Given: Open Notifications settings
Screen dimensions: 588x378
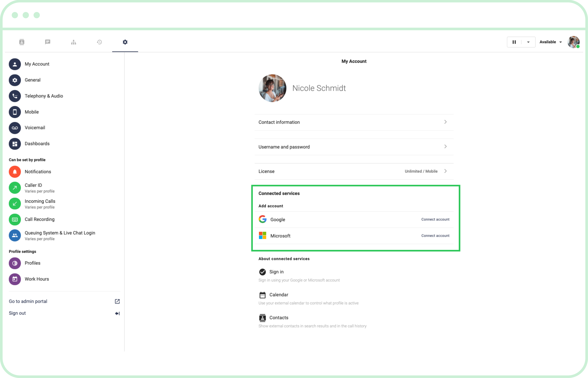Looking at the screenshot, I should [38, 172].
